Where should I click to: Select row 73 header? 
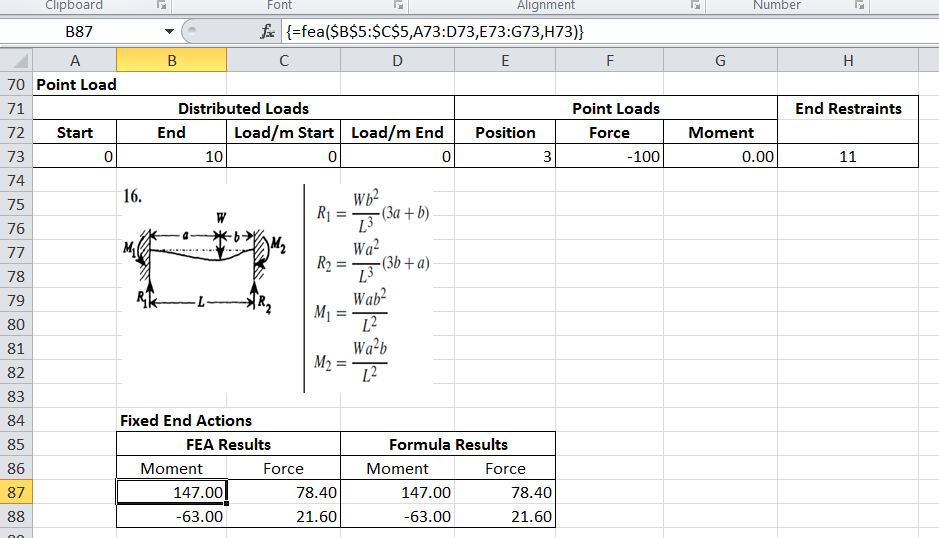click(x=15, y=157)
